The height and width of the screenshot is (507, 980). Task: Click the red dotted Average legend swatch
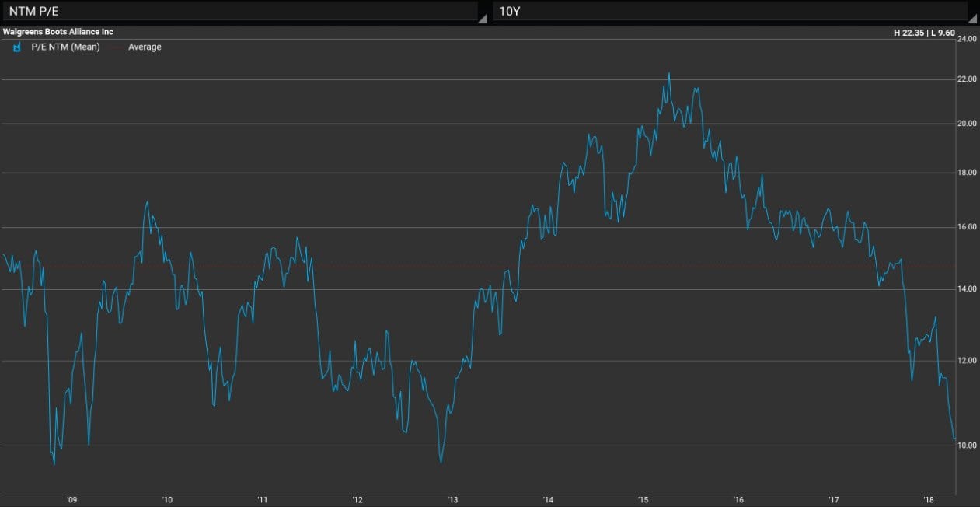(x=117, y=47)
